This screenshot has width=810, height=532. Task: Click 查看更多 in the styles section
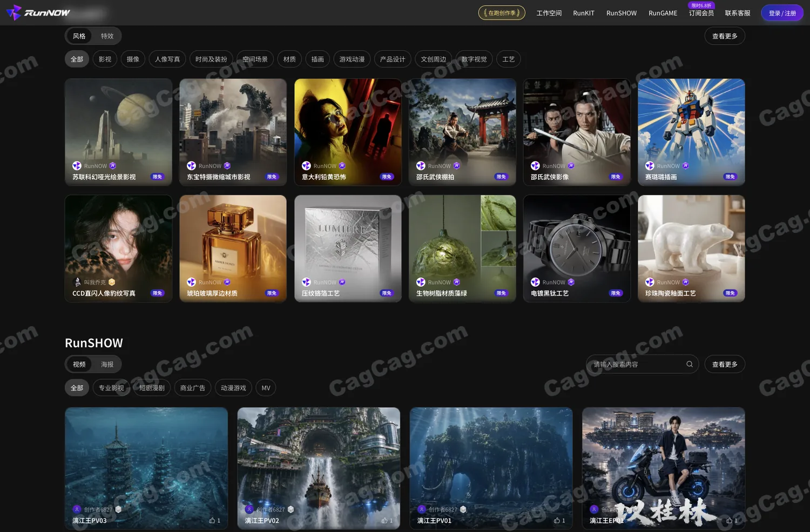(725, 36)
